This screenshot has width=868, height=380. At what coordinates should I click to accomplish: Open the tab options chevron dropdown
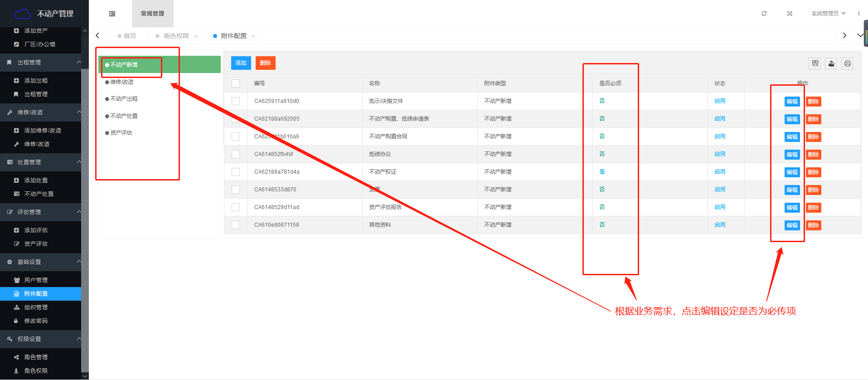click(x=860, y=35)
